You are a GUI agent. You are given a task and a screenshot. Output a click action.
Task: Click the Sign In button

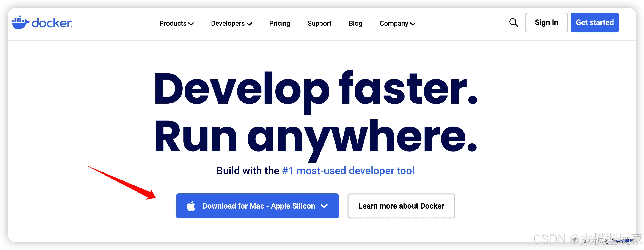click(546, 22)
